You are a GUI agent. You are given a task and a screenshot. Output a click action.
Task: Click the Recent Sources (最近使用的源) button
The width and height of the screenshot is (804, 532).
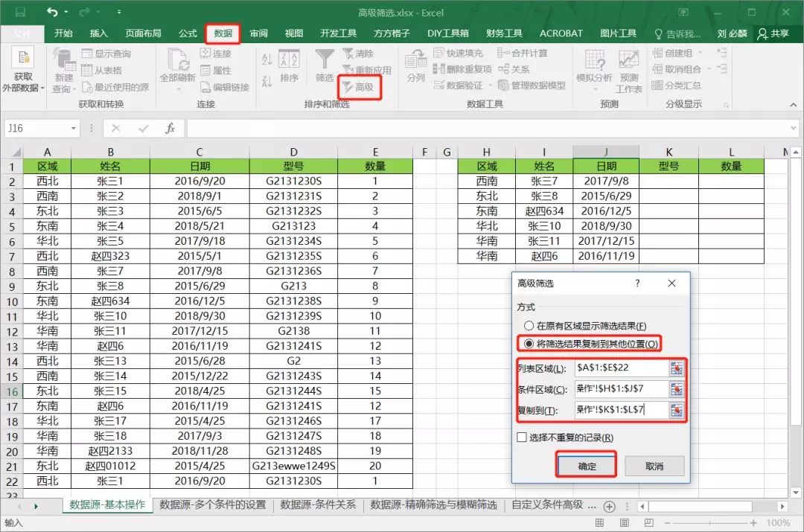115,87
